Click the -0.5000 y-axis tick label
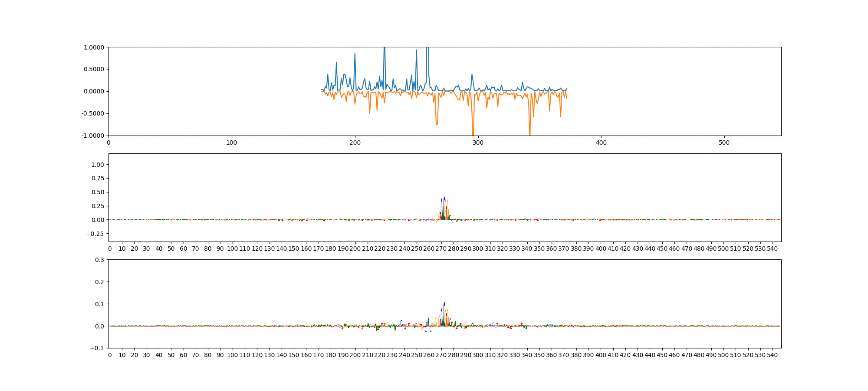 click(93, 113)
